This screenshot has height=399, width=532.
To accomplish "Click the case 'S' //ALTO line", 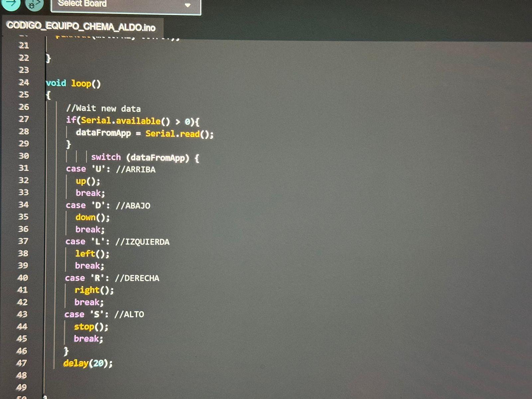I will tap(104, 314).
